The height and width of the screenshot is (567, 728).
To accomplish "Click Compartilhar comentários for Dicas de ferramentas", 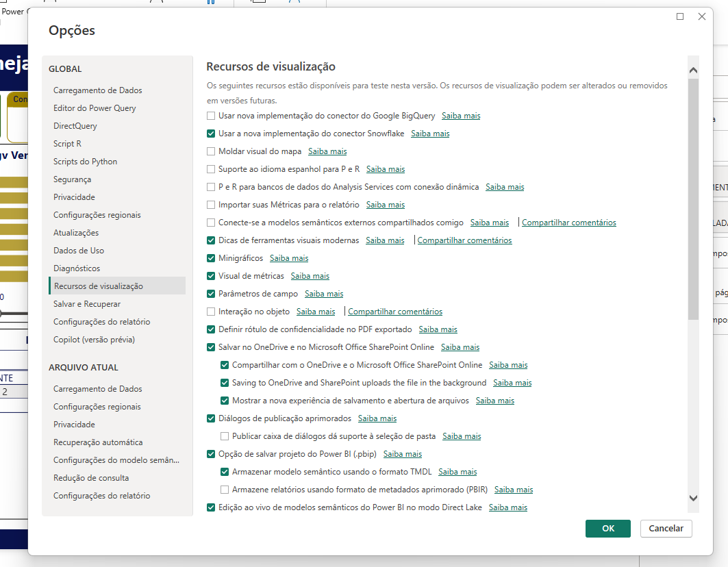I will click(x=464, y=240).
